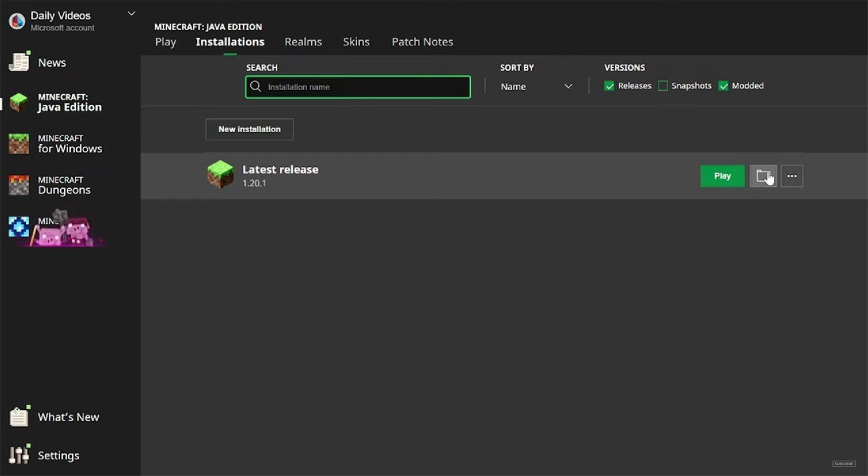
Task: Open the Settings sliders icon
Action: click(19, 454)
